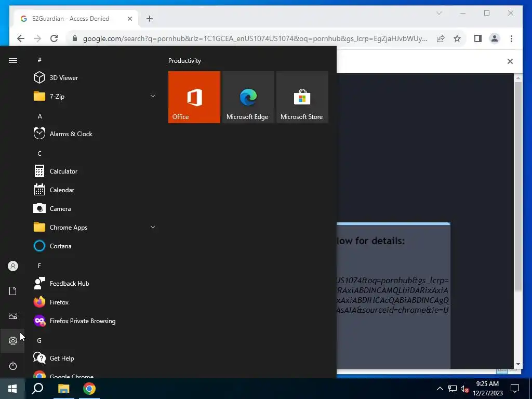Open Documents from Start sidebar
Screen dimensions: 532x399
(x=13, y=291)
